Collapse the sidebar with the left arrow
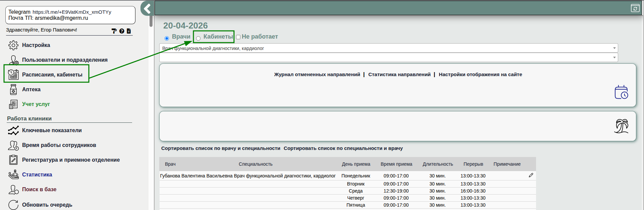 [x=147, y=8]
